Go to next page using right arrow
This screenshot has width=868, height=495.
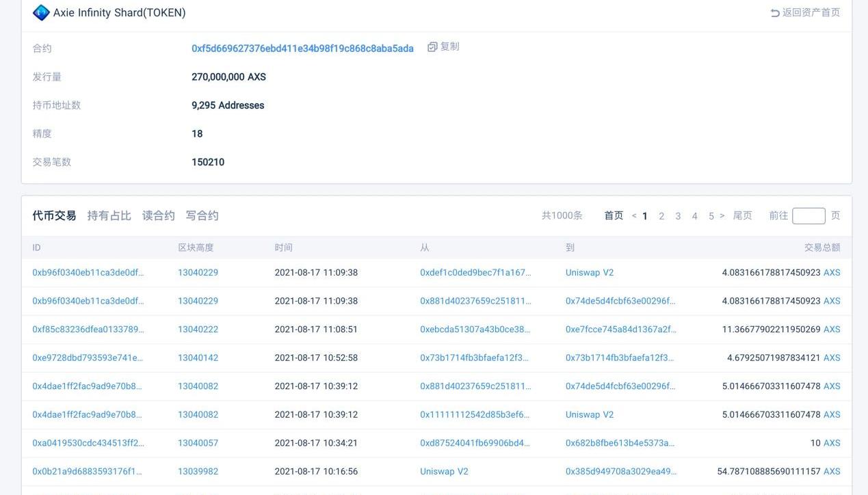[722, 216]
